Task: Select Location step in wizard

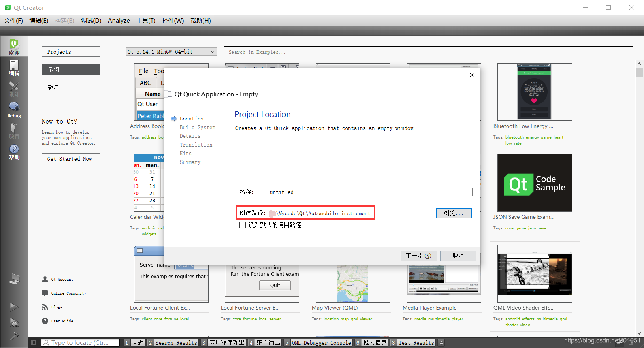Action: coord(191,119)
